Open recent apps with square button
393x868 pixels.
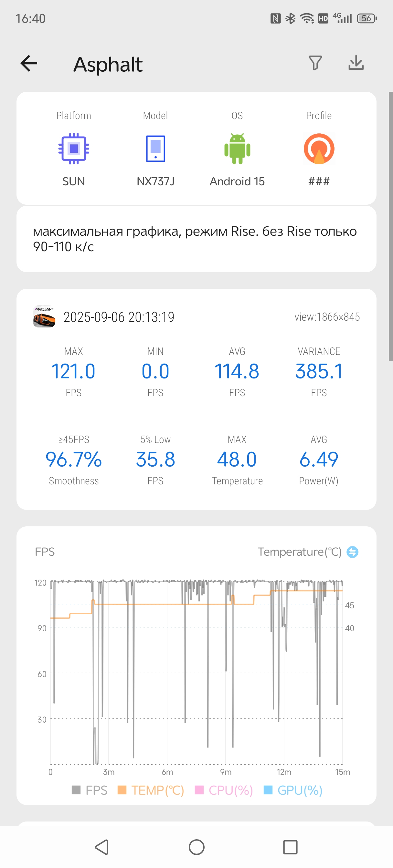click(x=290, y=847)
